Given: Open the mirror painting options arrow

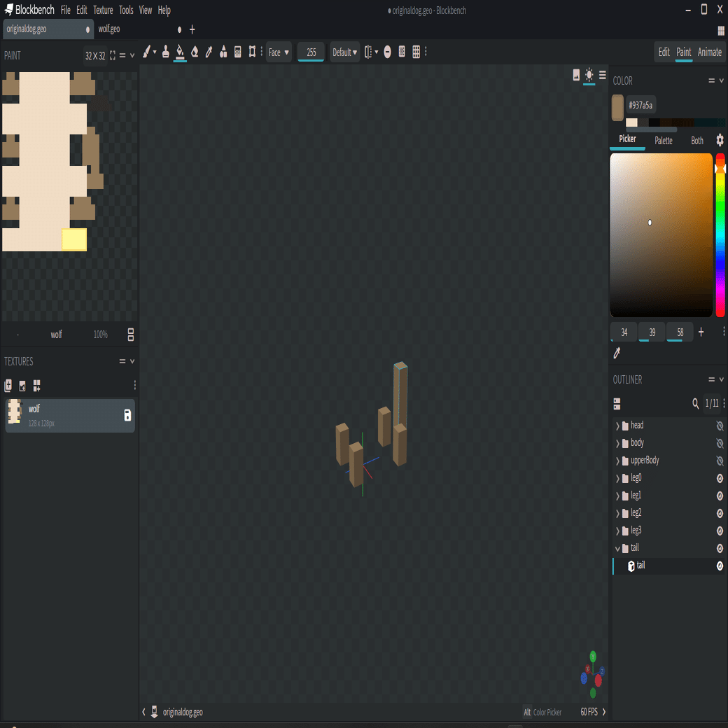Looking at the screenshot, I should [x=377, y=52].
